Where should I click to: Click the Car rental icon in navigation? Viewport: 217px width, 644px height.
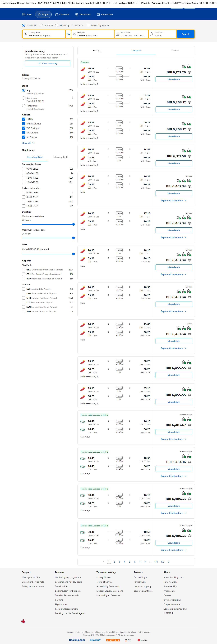57,14
